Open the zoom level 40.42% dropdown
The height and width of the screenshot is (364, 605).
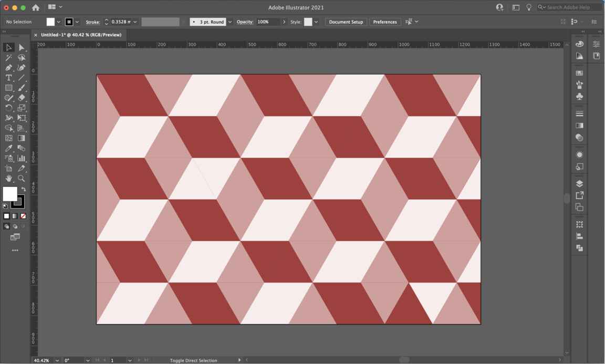tap(57, 360)
